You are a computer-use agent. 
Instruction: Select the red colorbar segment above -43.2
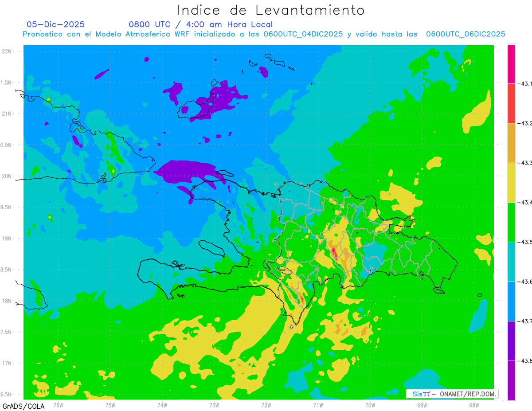coord(511,103)
